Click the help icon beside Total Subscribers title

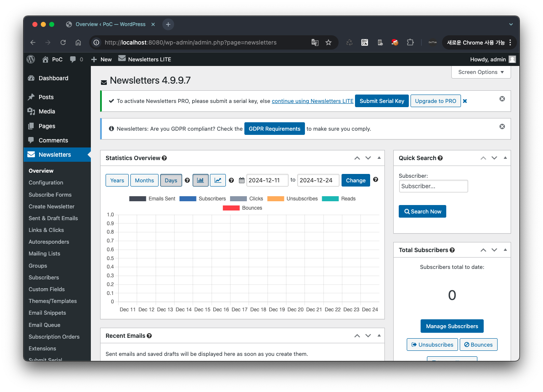[x=452, y=250]
